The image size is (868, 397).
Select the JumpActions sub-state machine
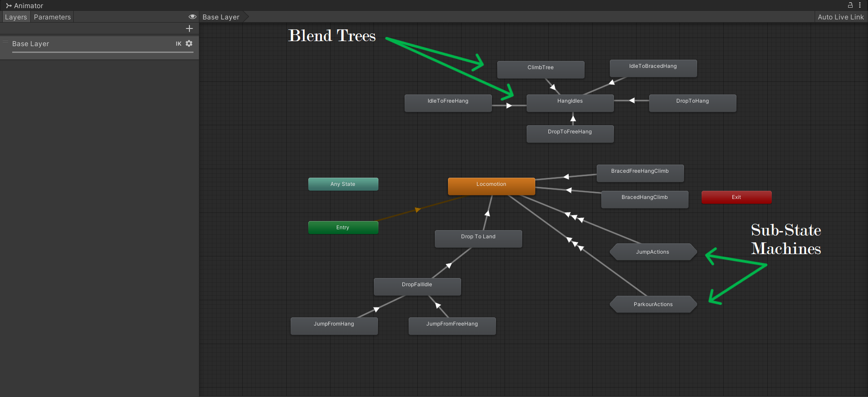(x=652, y=252)
